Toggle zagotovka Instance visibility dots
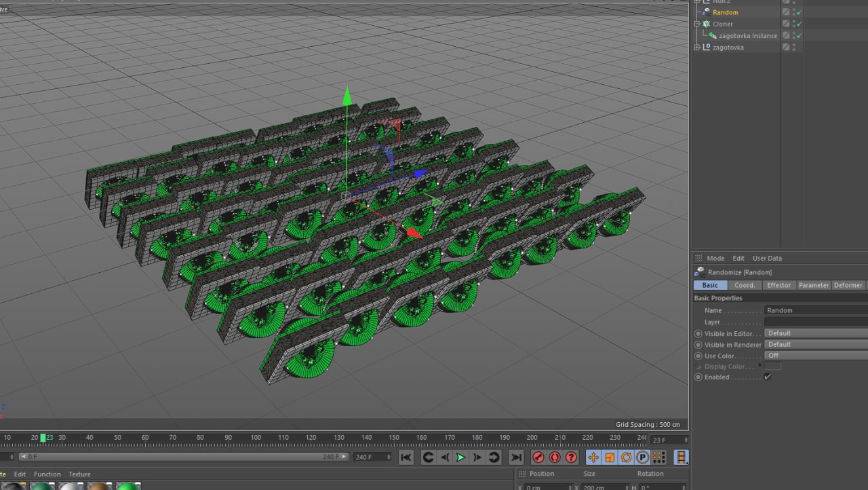 [x=793, y=35]
